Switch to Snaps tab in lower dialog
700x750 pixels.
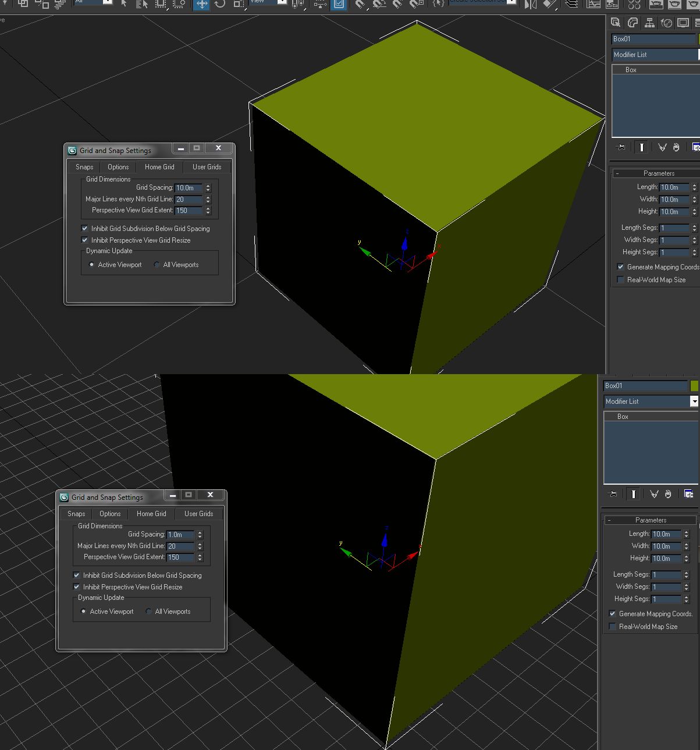pyautogui.click(x=76, y=514)
